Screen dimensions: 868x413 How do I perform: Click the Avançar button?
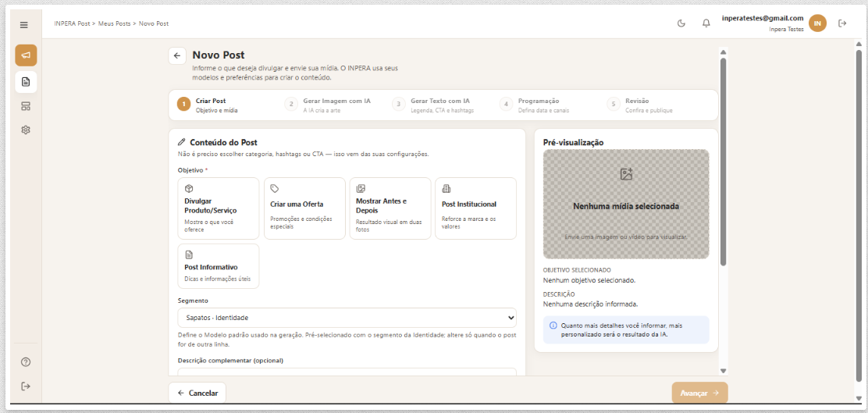coord(699,393)
